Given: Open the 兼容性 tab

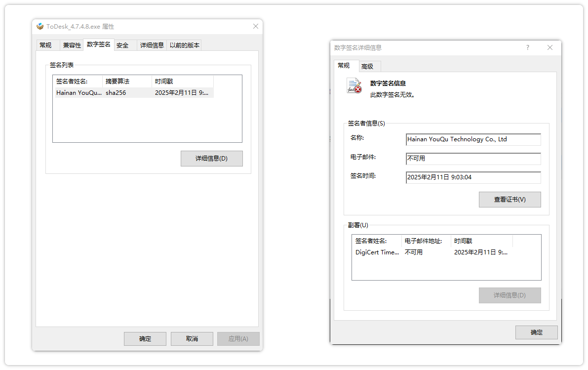Looking at the screenshot, I should pos(72,45).
